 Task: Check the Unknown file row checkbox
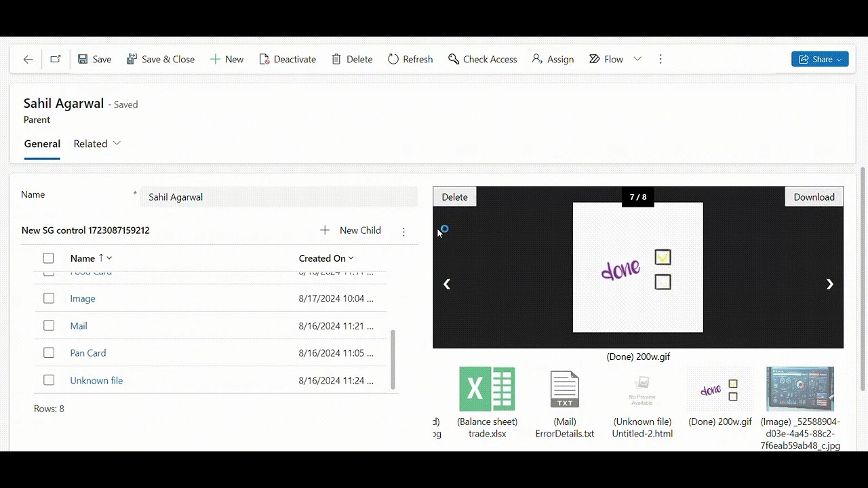[49, 380]
